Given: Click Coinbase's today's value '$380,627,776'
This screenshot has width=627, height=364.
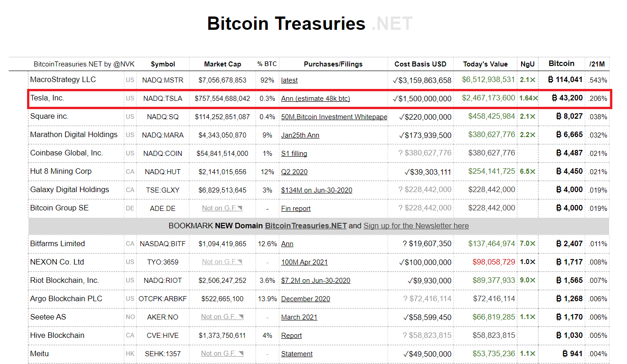Looking at the screenshot, I should click(x=492, y=153).
